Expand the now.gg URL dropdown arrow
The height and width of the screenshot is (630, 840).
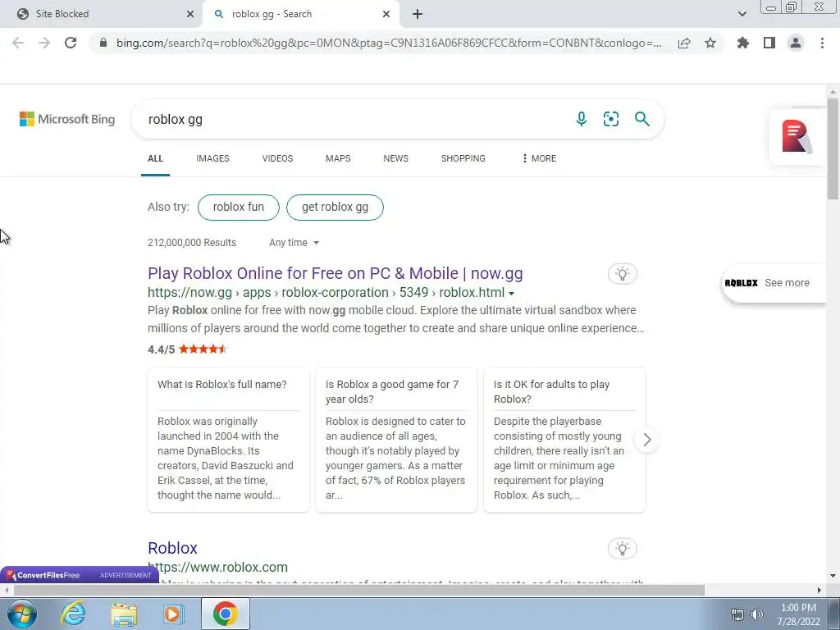click(x=512, y=294)
